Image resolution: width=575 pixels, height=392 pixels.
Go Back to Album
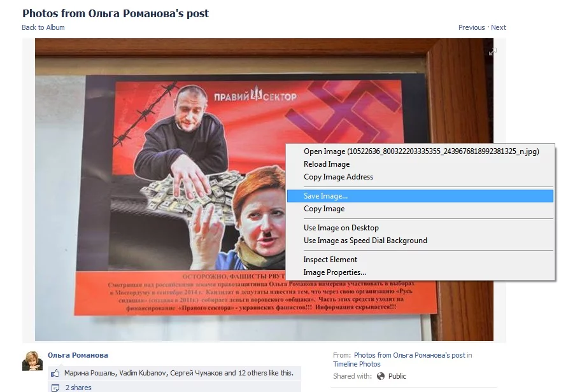point(43,27)
